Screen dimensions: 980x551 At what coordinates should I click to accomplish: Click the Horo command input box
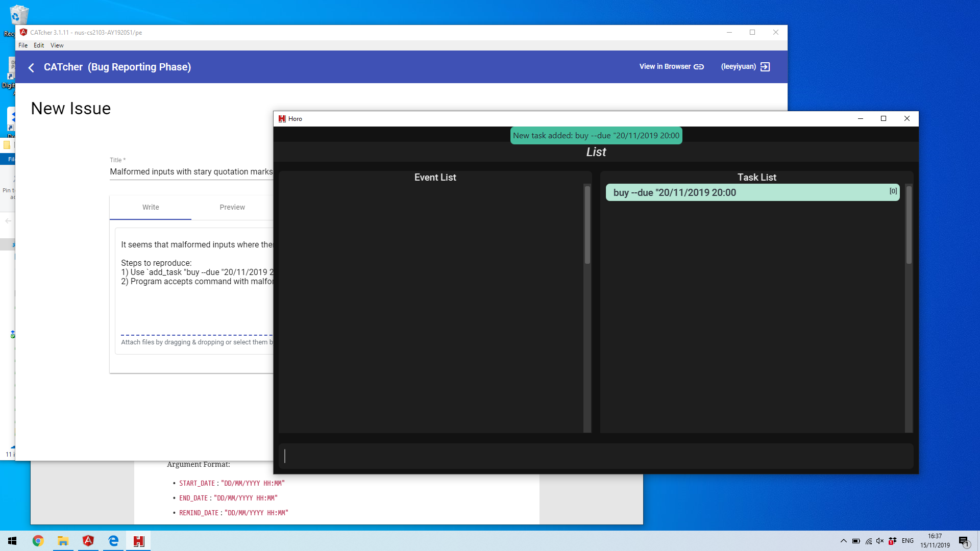(x=596, y=456)
